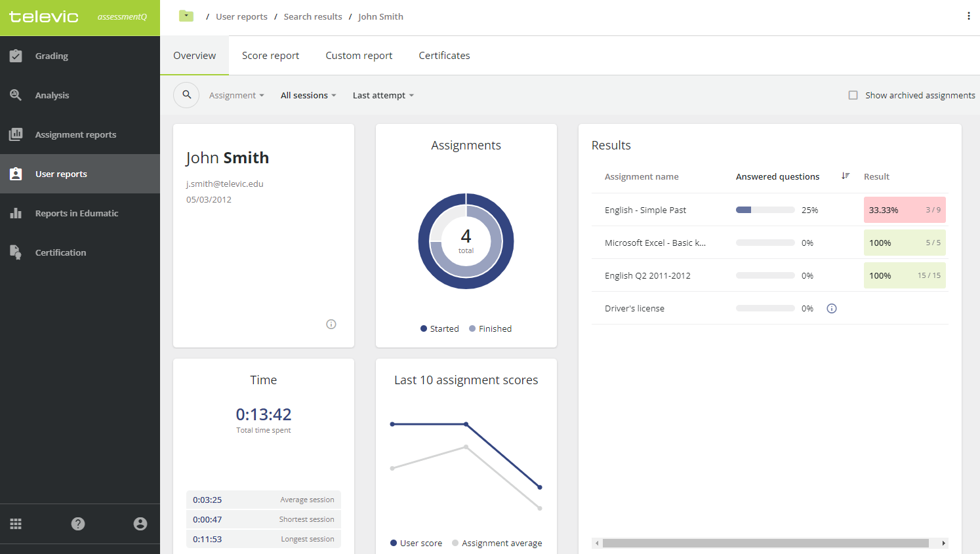Screen dimensions: 980x554
Task: Click the info icon beside Driver's license
Action: (x=832, y=308)
